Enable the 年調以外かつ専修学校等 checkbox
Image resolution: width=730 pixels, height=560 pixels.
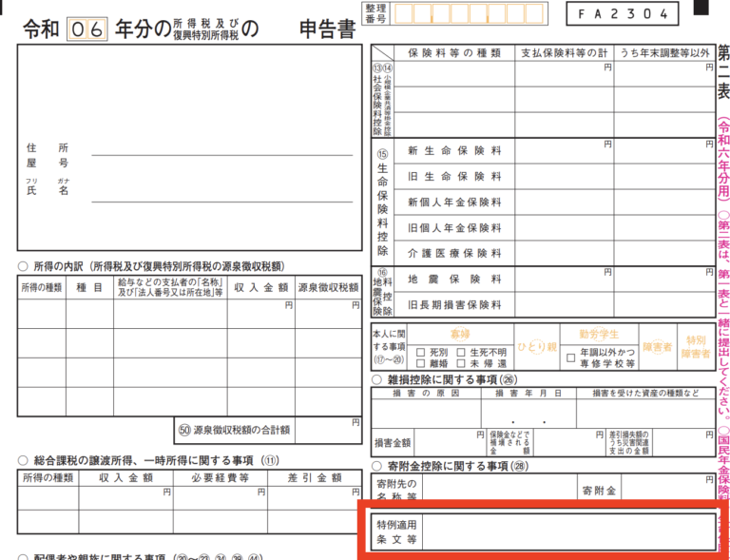coord(570,357)
